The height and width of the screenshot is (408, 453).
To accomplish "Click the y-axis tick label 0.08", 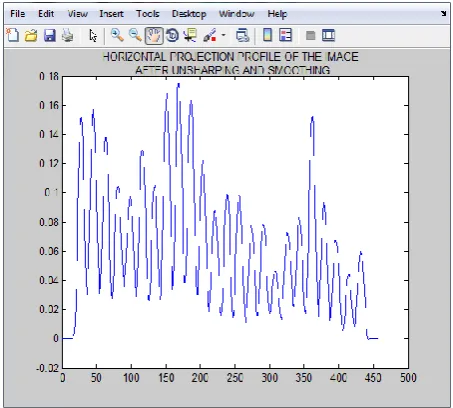I will click(x=49, y=222).
